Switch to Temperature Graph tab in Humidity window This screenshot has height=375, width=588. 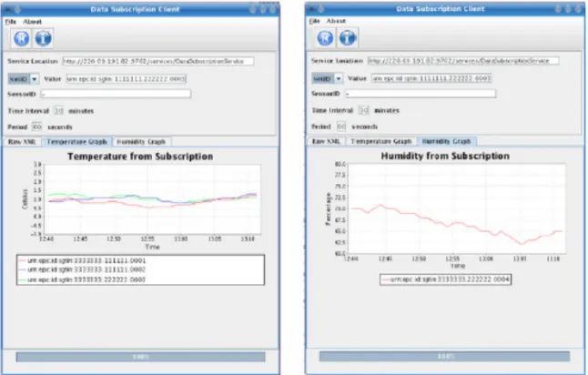click(381, 141)
